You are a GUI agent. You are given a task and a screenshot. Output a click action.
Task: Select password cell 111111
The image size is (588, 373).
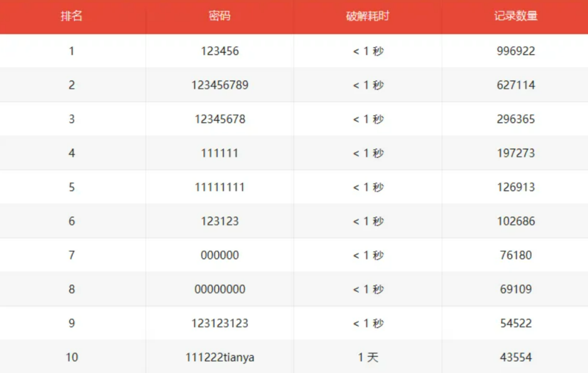pos(220,153)
